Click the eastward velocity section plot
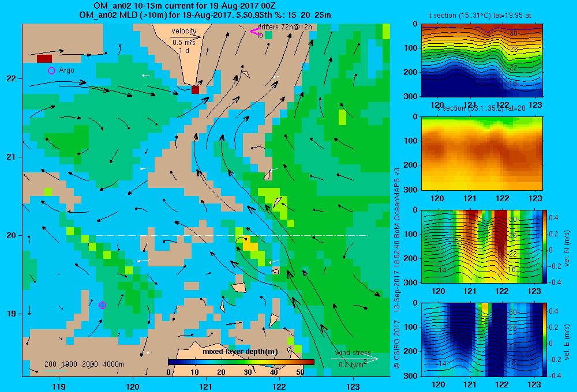577x392 pixels. 482,340
